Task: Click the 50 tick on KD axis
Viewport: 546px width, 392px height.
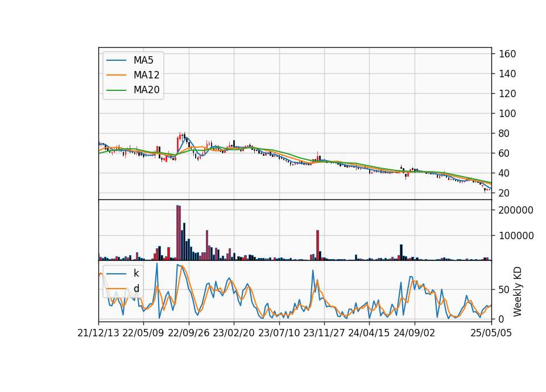Action: coord(504,290)
